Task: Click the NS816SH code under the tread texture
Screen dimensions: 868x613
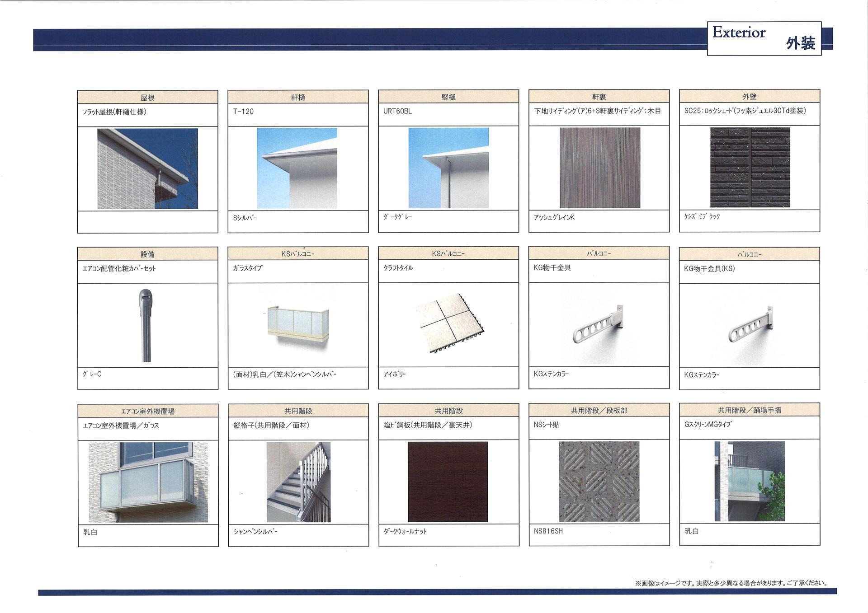Action: [x=548, y=531]
